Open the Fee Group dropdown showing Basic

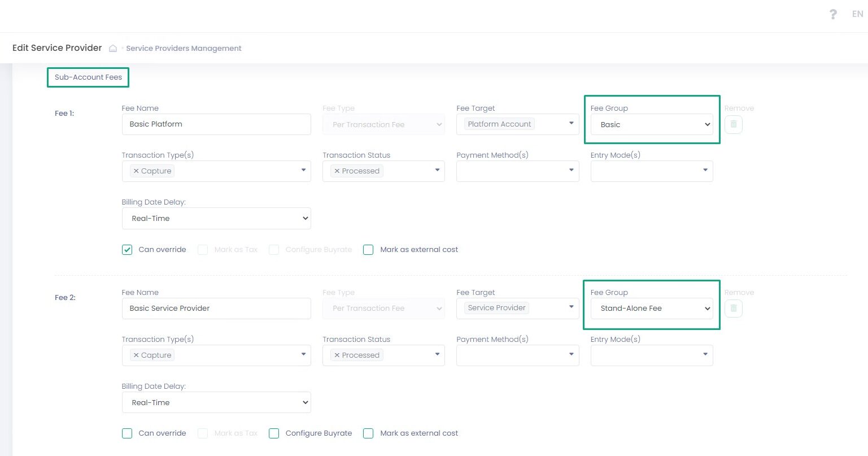652,124
